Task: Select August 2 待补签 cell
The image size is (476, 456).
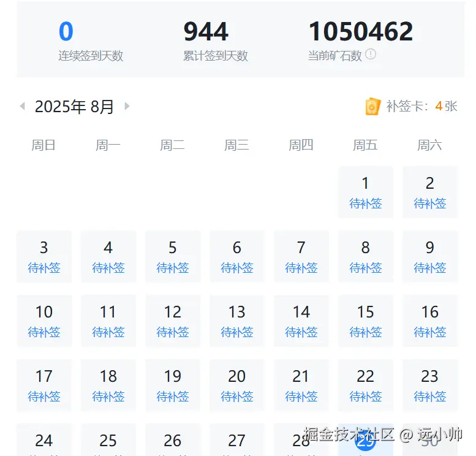Action: (x=429, y=192)
